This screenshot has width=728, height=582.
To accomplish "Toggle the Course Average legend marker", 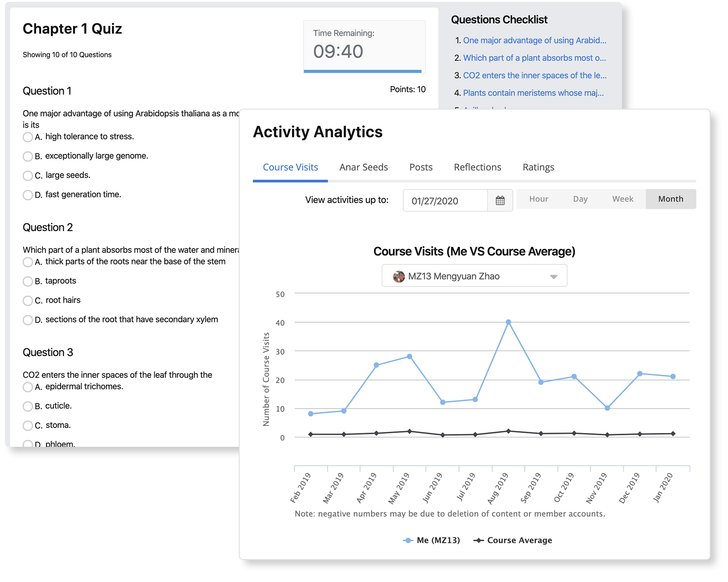I will (x=478, y=540).
